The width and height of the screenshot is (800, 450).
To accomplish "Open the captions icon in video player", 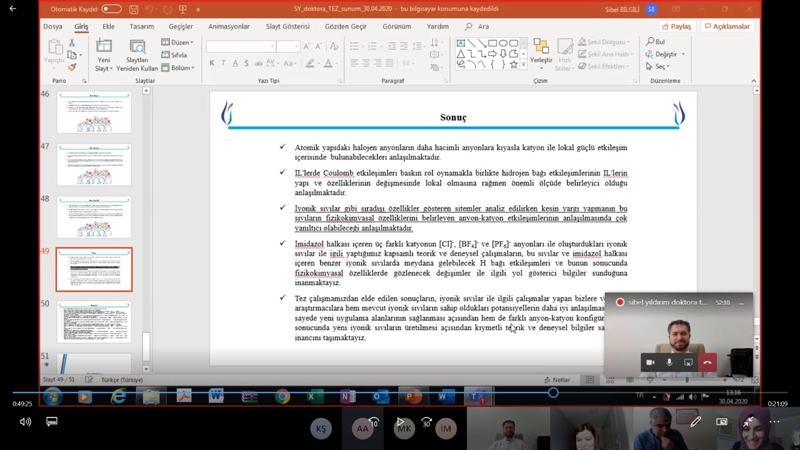I will click(52, 422).
